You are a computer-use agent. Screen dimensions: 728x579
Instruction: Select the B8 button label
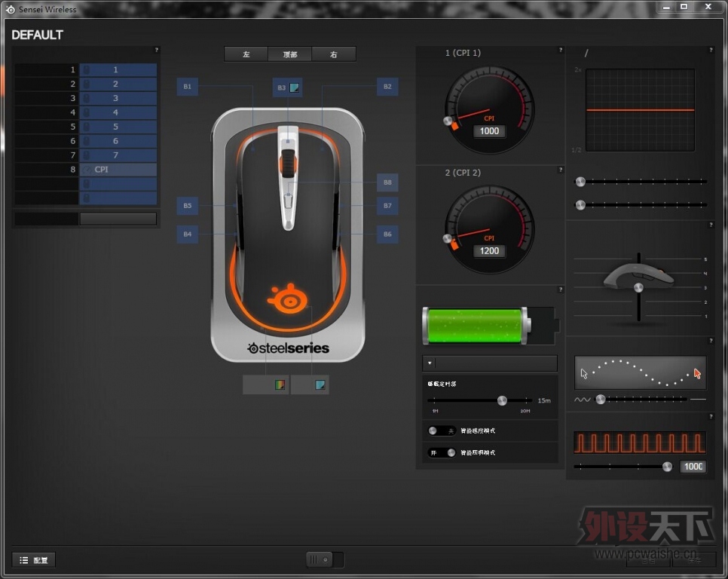coord(387,182)
